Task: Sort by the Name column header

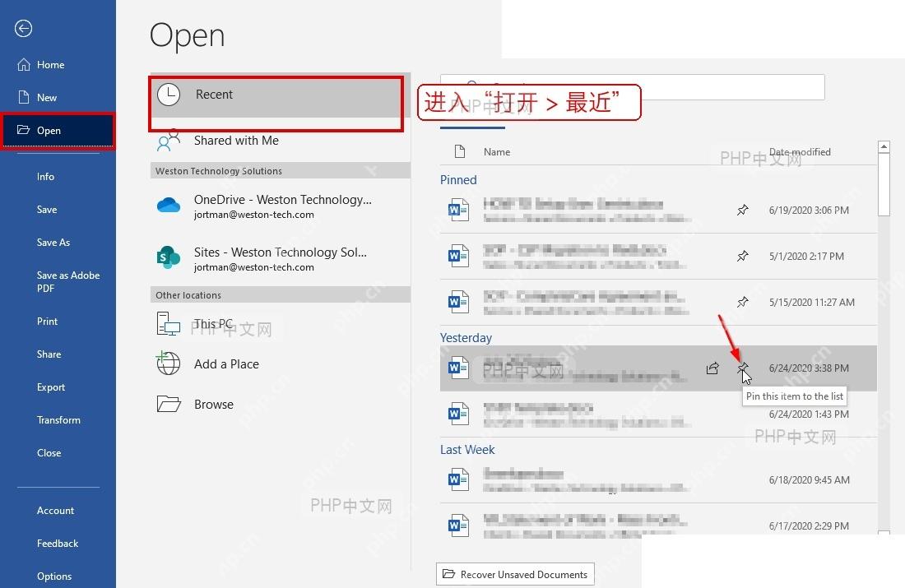Action: point(497,152)
